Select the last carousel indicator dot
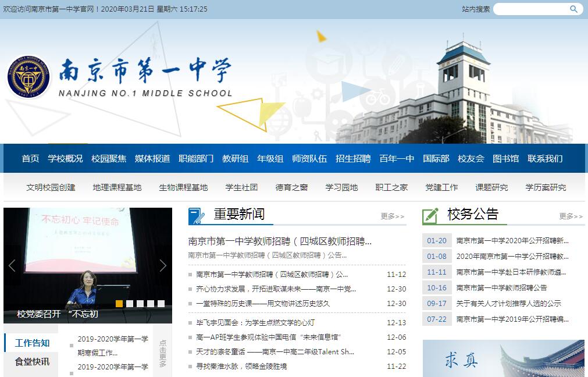The height and width of the screenshot is (377, 588). pos(161,304)
